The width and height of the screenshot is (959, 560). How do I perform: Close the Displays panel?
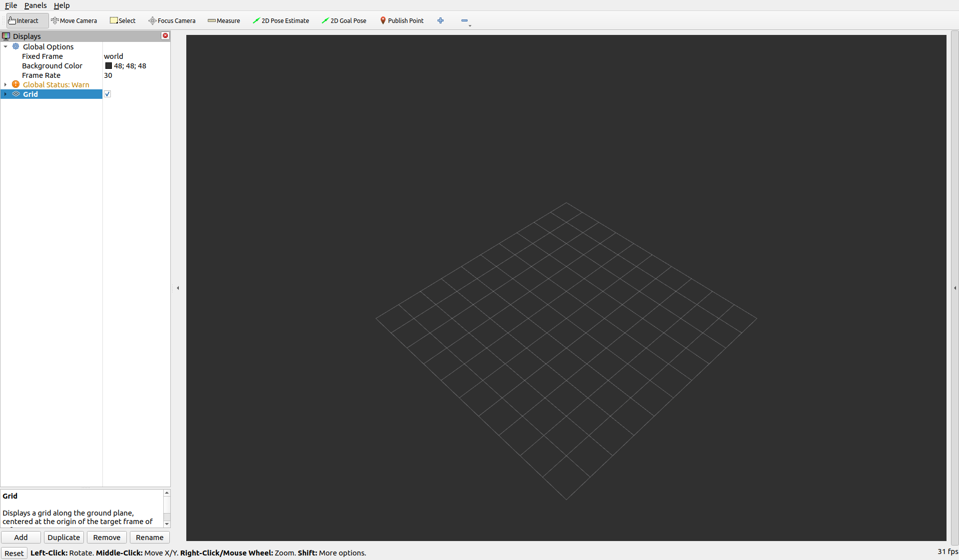pyautogui.click(x=165, y=35)
